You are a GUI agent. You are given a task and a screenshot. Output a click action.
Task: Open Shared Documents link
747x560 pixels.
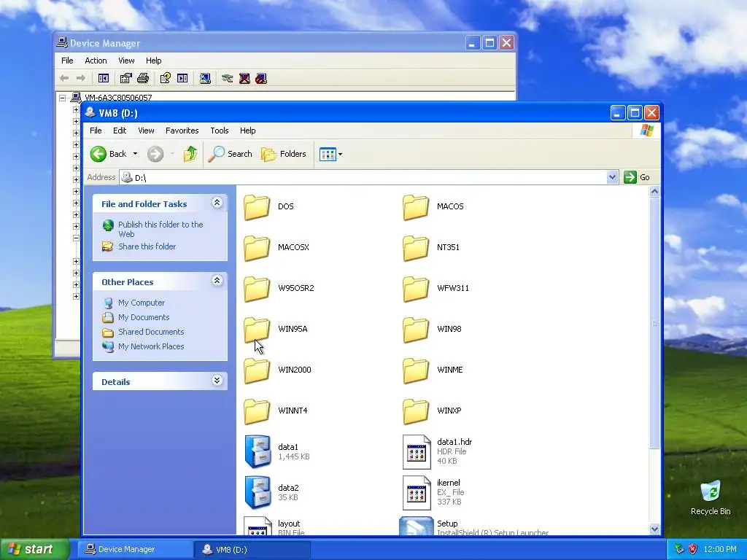[143, 332]
